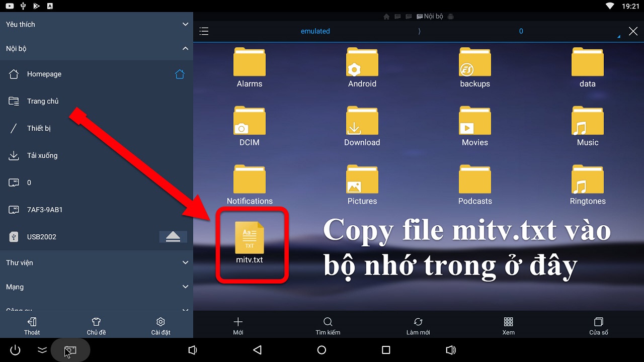Open Cài đặt settings
This screenshot has height=362, width=644.
click(160, 325)
